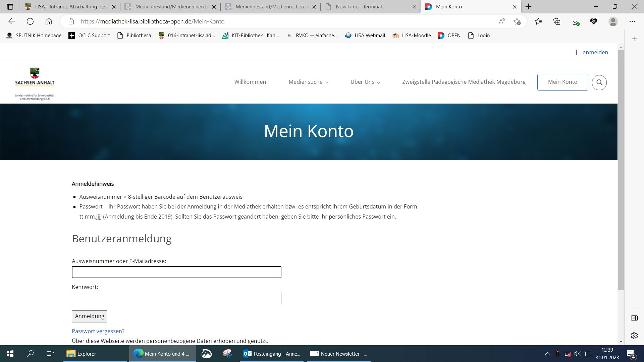Open sidebar settings gear icon

634,336
